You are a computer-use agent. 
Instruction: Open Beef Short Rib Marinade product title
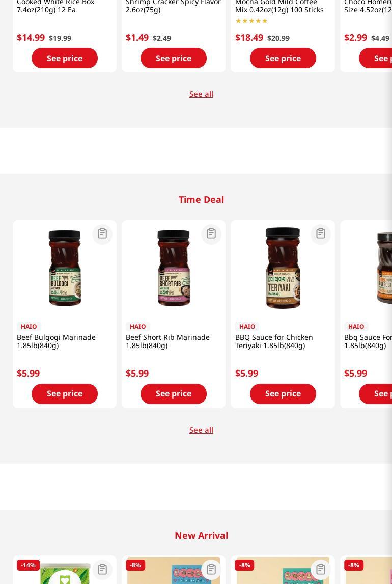pyautogui.click(x=167, y=341)
